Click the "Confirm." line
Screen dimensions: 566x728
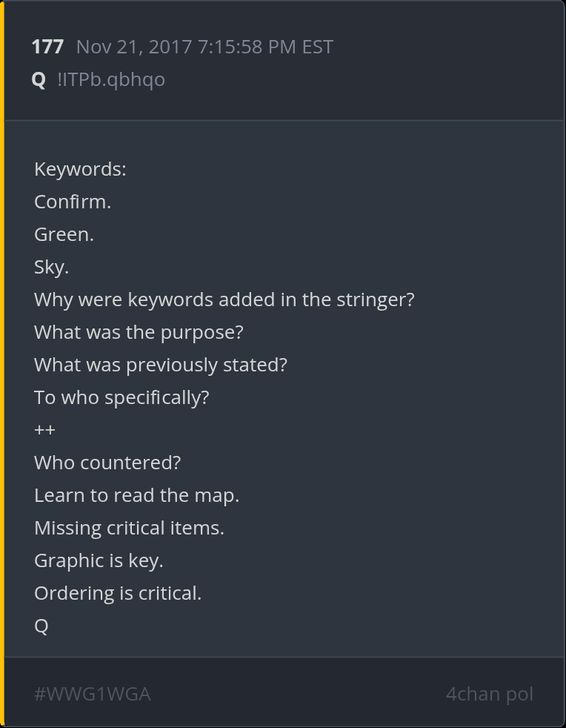coord(73,202)
